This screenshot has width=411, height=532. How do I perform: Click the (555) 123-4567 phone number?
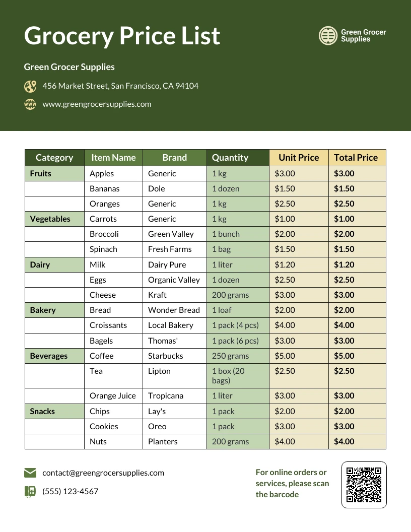(70, 491)
